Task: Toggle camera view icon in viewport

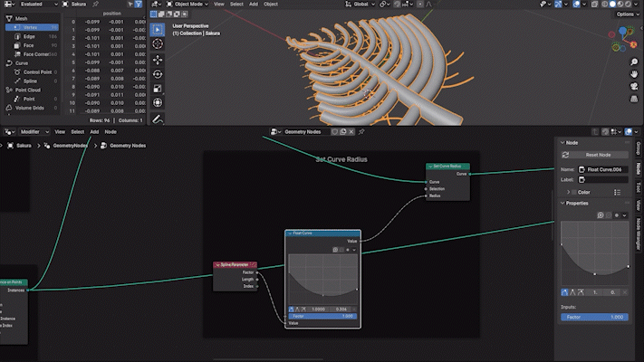Action: click(632, 84)
